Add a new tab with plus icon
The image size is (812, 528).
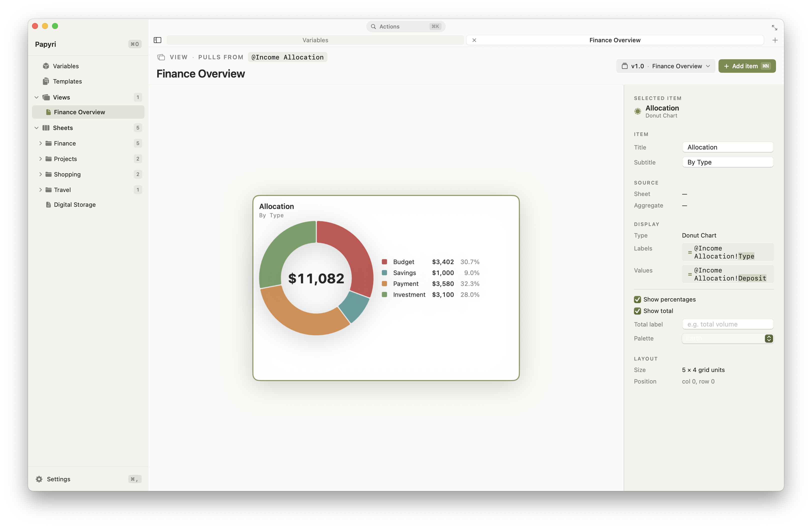pyautogui.click(x=775, y=40)
